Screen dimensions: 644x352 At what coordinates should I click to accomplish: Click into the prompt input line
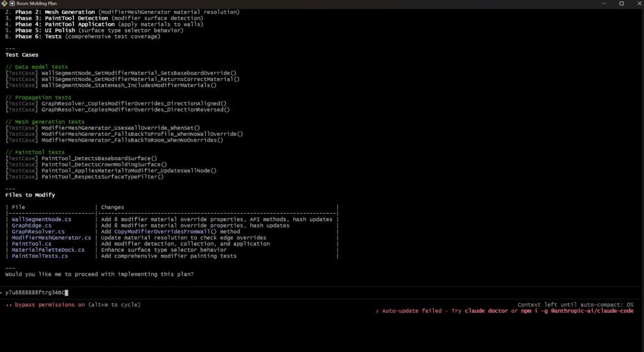pyautogui.click(x=320, y=292)
